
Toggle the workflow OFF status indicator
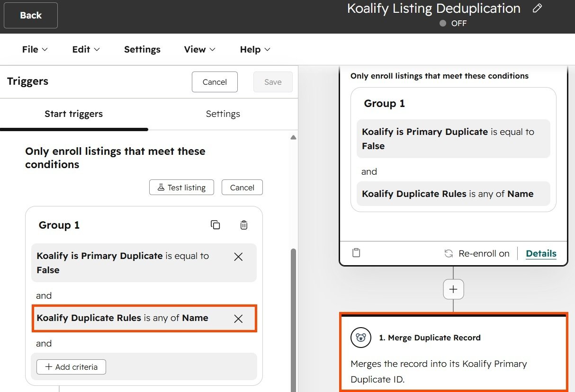click(453, 23)
